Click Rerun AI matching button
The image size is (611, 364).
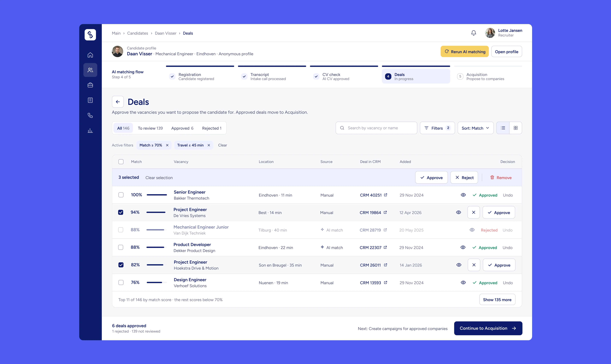pos(465,52)
